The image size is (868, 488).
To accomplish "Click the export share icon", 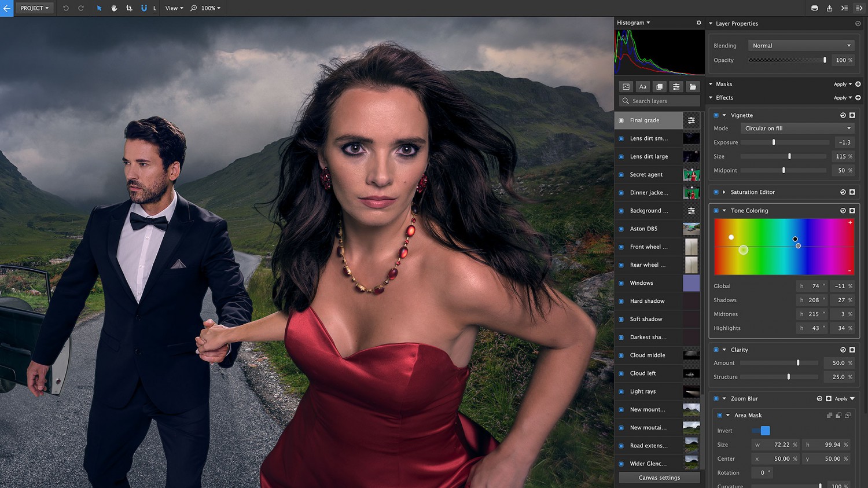I will [x=829, y=8].
